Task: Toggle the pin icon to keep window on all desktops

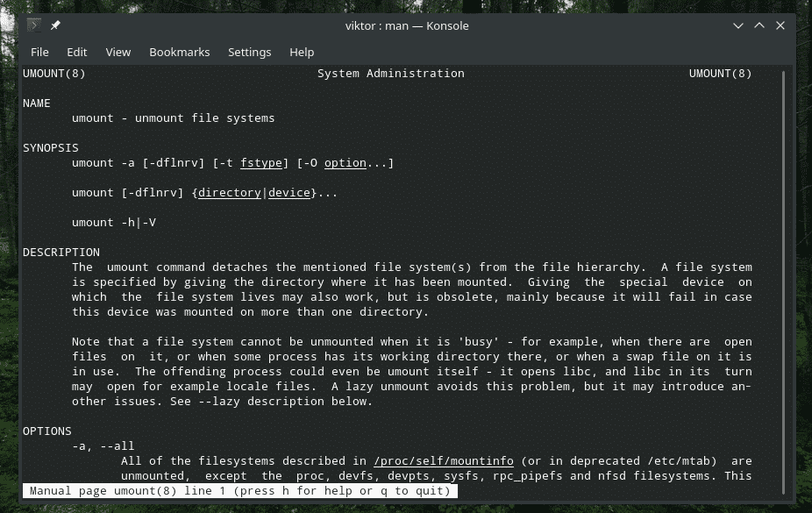Action: point(55,25)
